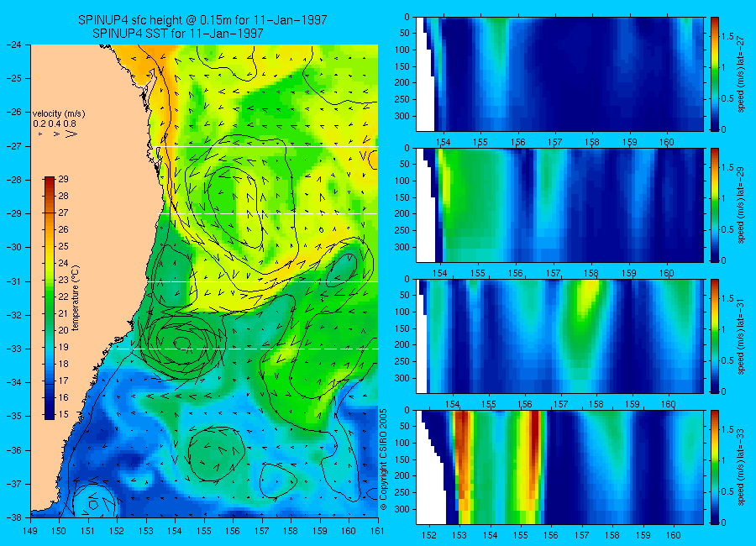Click the map longitude axis label 149
This screenshot has width=756, height=546.
30,531
